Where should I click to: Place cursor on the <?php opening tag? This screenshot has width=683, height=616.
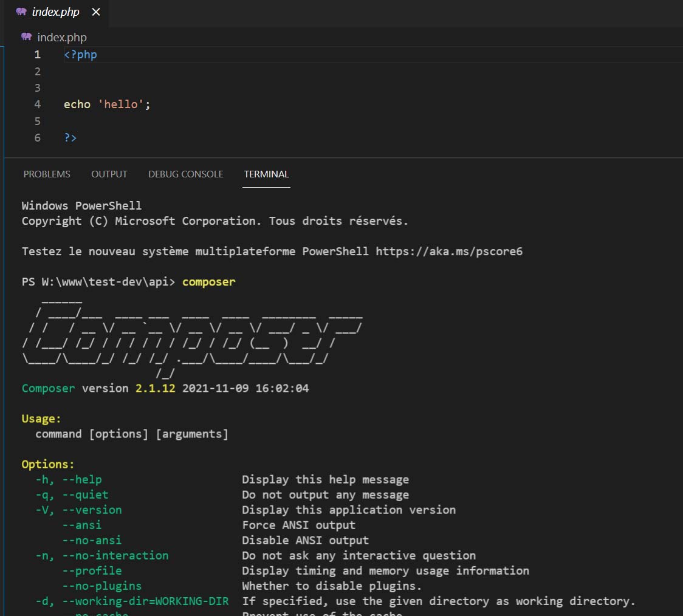81,55
